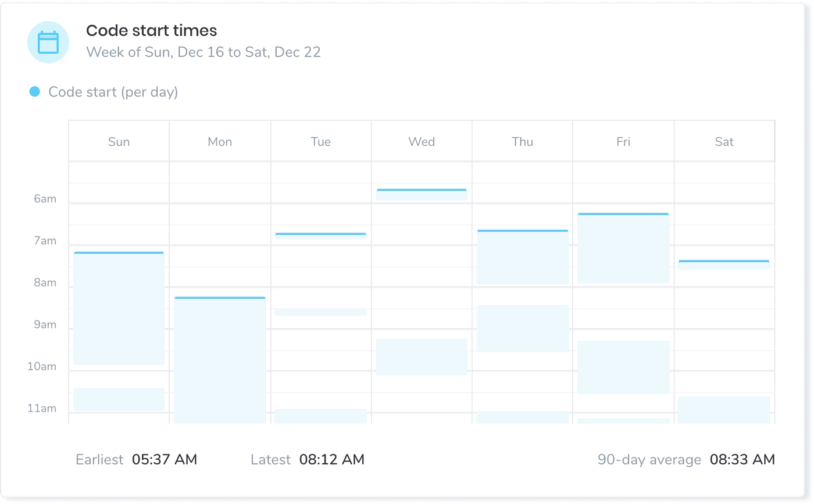The width and height of the screenshot is (814, 504).
Task: Select the Mon column header
Action: 220,141
